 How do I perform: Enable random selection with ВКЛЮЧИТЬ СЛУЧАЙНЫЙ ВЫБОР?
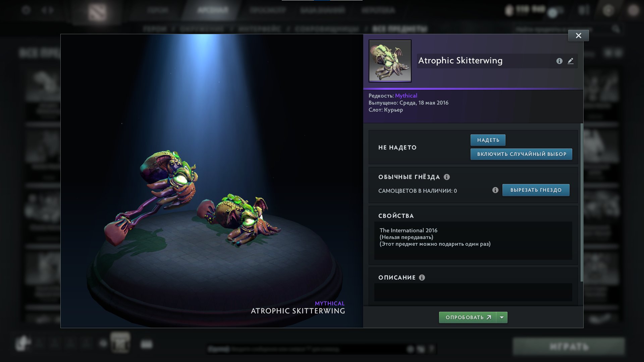521,154
